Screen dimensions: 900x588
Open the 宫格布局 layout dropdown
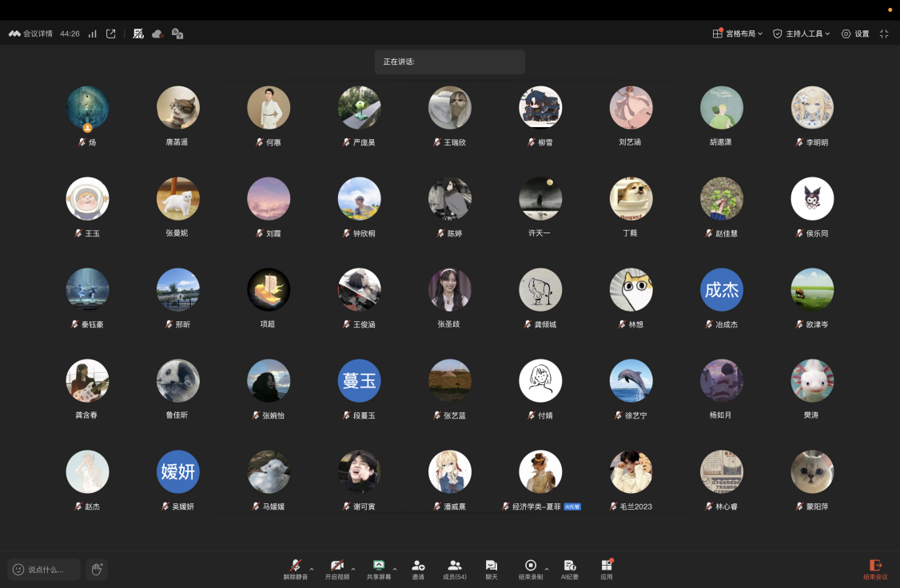click(738, 34)
